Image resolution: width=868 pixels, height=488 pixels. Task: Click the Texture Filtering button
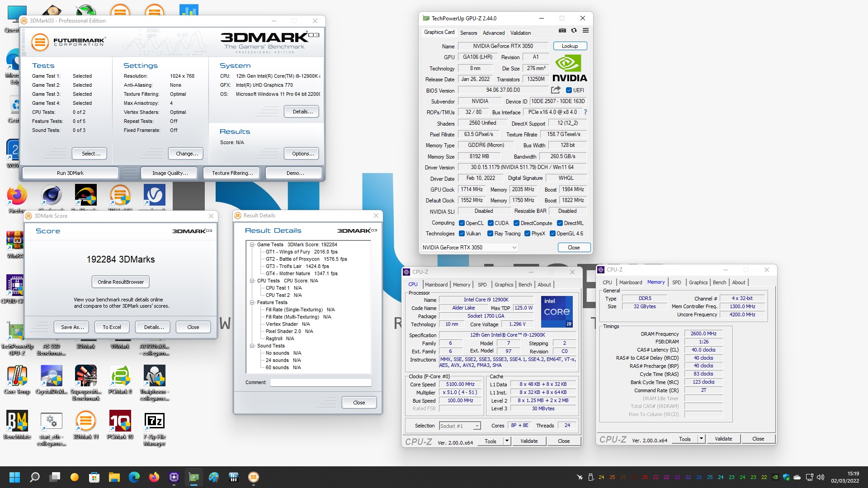232,173
